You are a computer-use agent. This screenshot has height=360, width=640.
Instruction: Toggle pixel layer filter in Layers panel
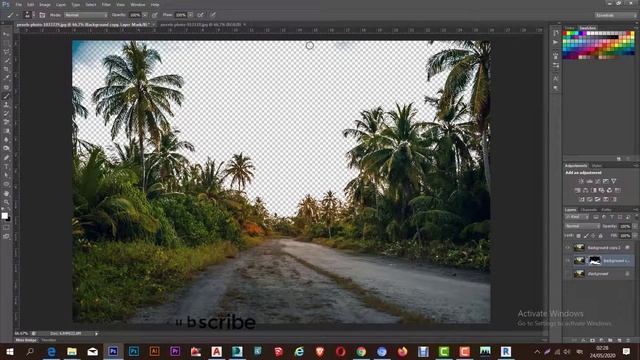tap(596, 217)
